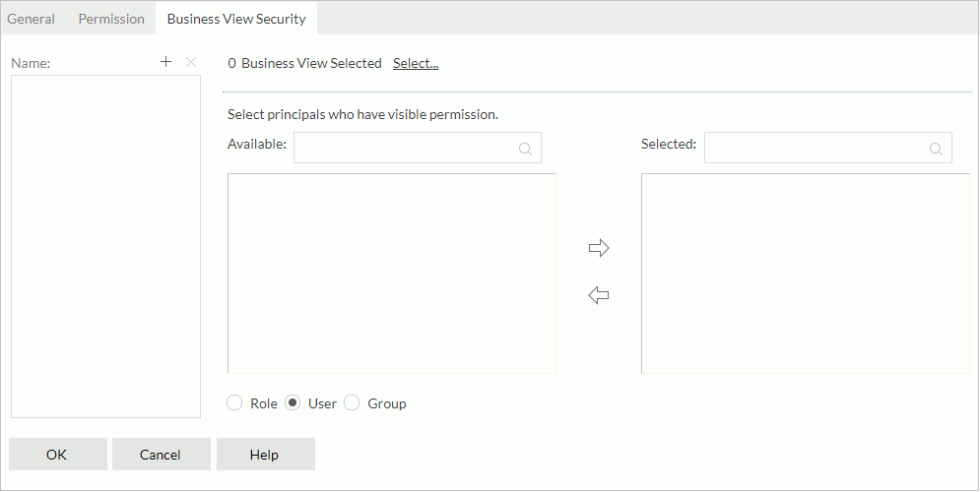Viewport: 980px width, 492px height.
Task: Select the User radio button
Action: [293, 402]
